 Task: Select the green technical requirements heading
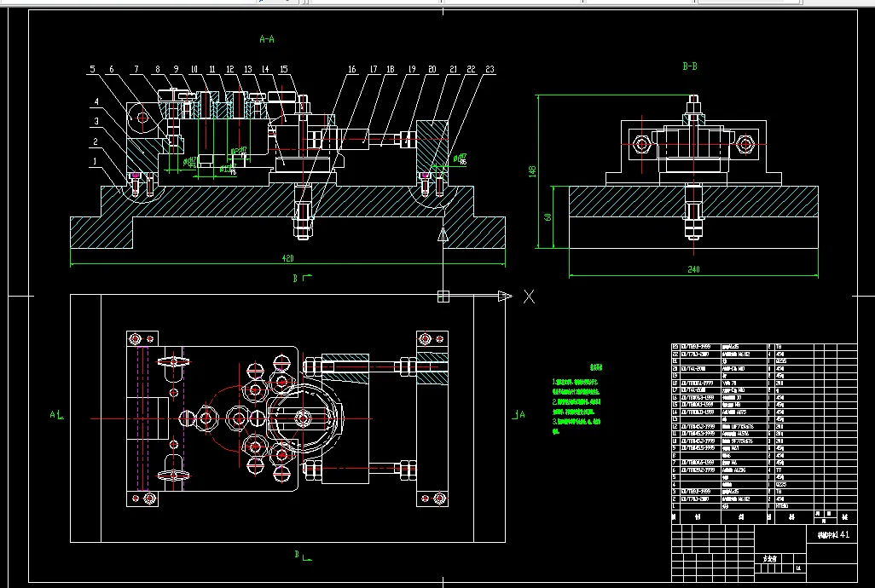[595, 368]
